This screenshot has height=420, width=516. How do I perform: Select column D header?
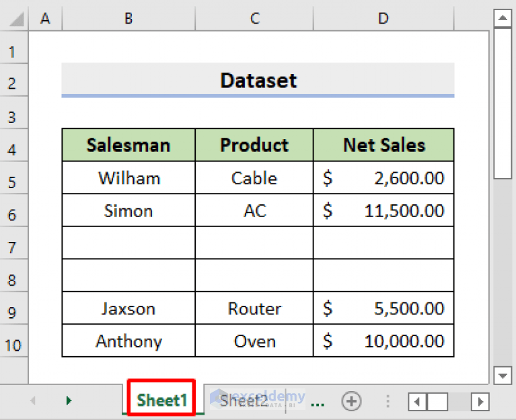[x=383, y=18]
